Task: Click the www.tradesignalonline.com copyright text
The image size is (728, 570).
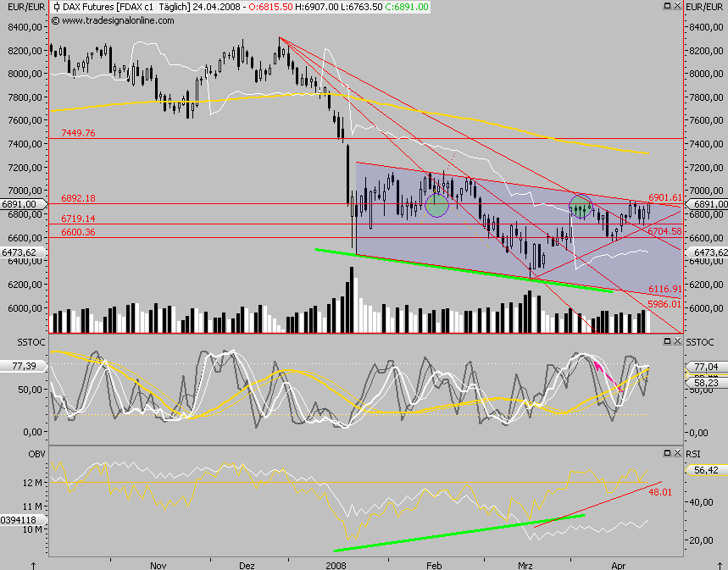Action: coord(113,20)
